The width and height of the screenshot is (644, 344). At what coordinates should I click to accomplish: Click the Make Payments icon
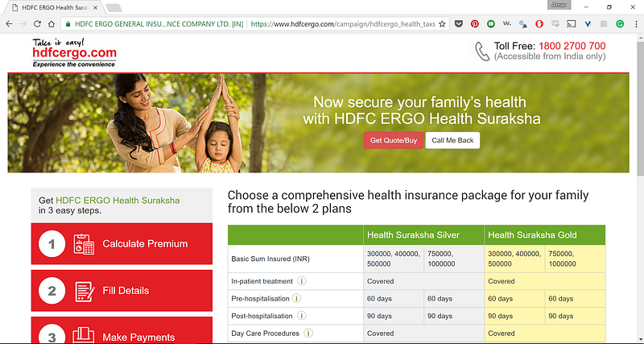click(84, 335)
